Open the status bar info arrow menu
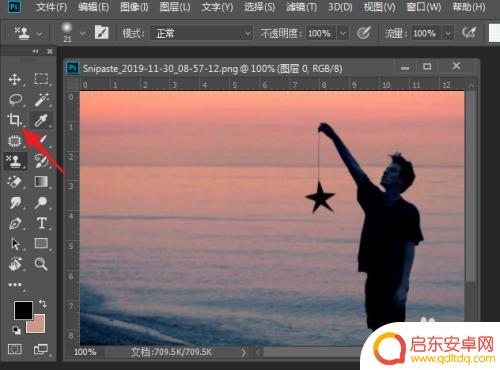500x370 pixels. point(244,352)
